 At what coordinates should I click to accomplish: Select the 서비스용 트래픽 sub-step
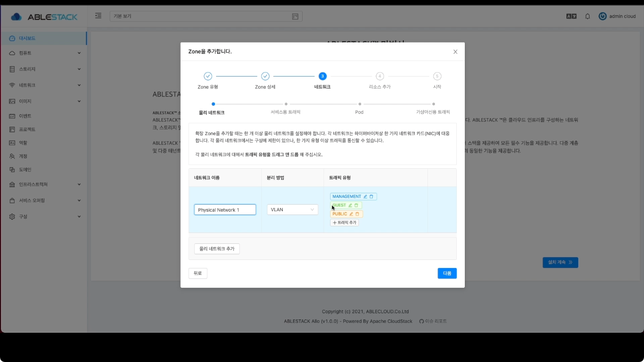[x=286, y=109]
